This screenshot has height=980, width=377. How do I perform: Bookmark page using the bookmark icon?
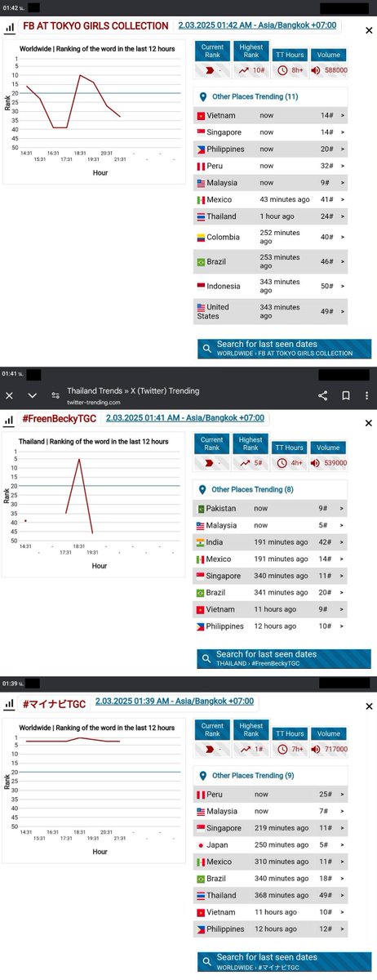(x=345, y=395)
